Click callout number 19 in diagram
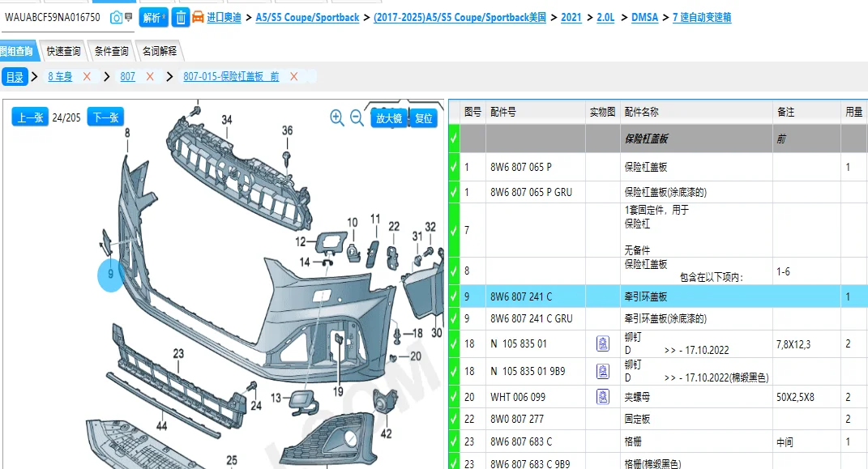The width and height of the screenshot is (868, 469). [x=338, y=391]
